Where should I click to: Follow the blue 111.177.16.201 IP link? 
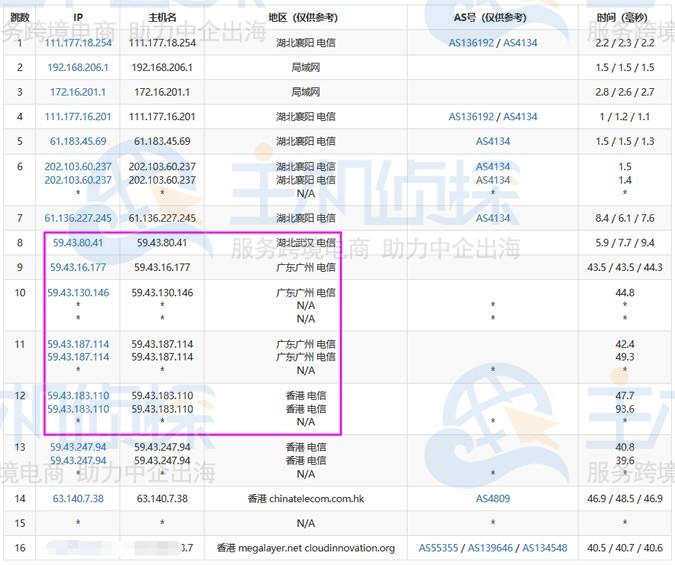[78, 116]
